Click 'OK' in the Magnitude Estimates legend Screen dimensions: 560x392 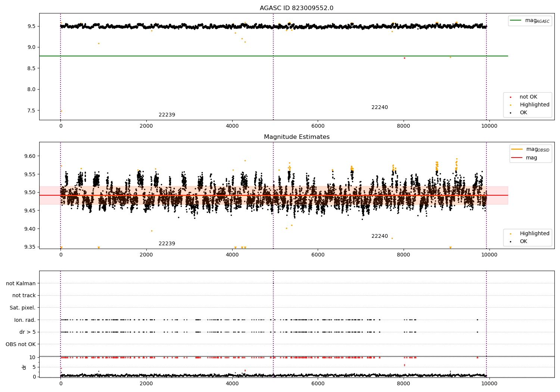(523, 242)
